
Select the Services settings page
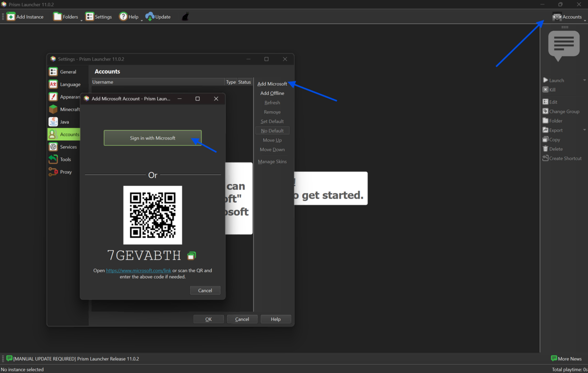(68, 147)
